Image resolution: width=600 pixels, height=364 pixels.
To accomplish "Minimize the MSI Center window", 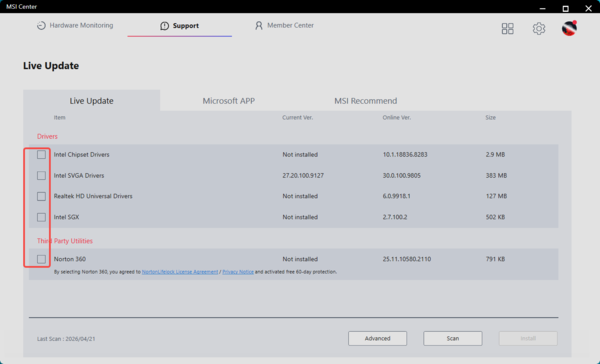I will 542,8.
